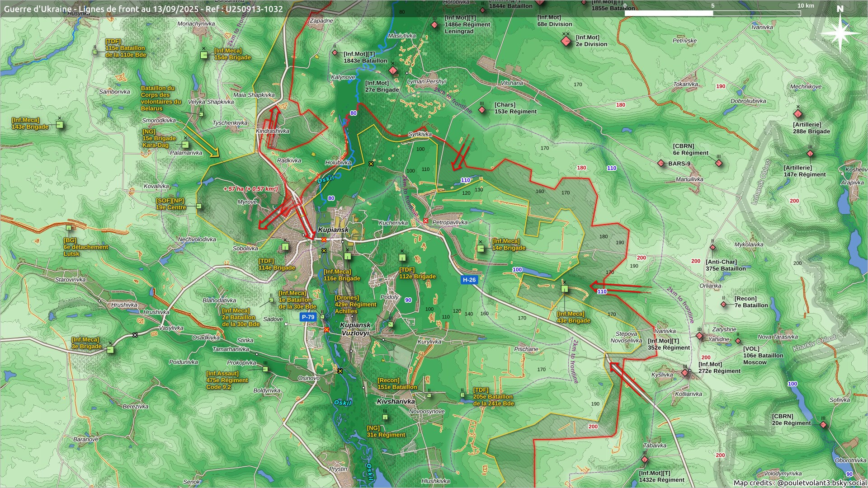Click the 1486e Régiment Leningrad label
868x488 pixels.
(x=467, y=24)
